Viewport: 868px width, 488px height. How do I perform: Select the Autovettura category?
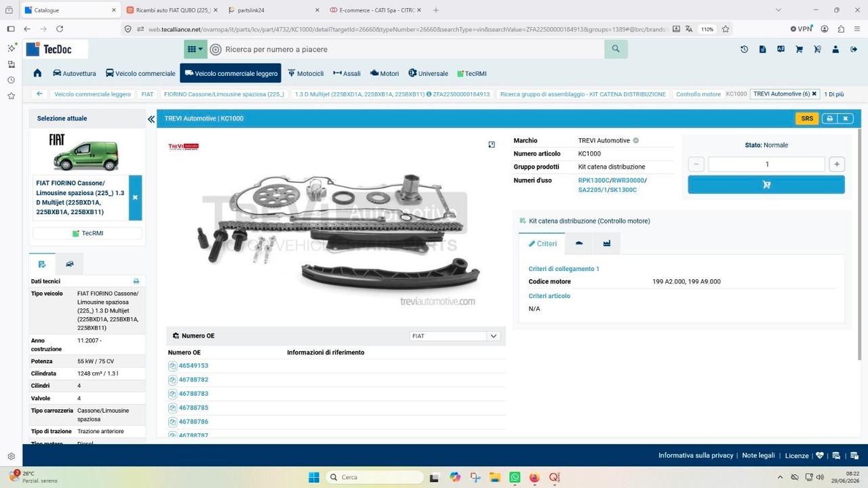coord(75,73)
